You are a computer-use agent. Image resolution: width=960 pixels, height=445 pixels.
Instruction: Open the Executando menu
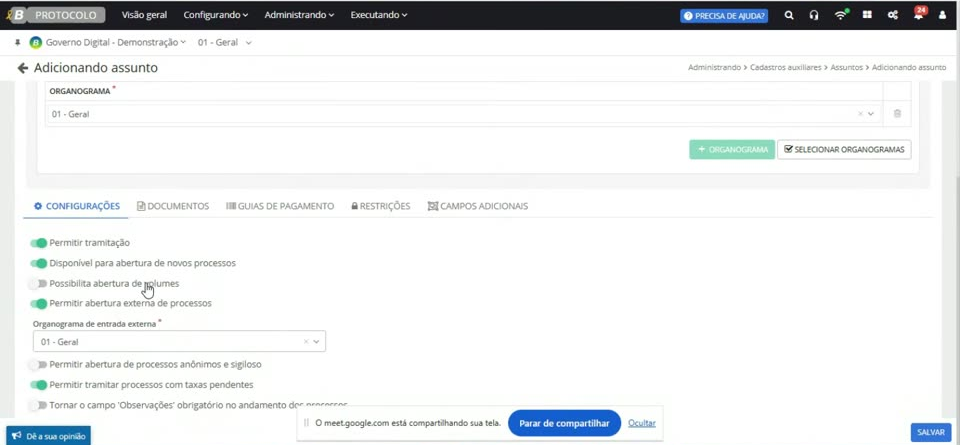point(378,15)
